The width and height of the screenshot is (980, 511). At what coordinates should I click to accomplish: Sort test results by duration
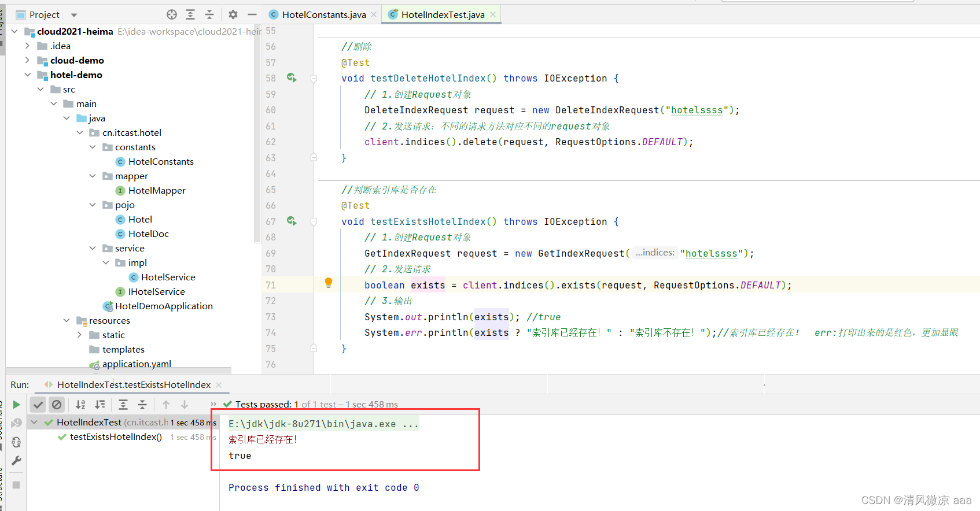pyautogui.click(x=100, y=405)
